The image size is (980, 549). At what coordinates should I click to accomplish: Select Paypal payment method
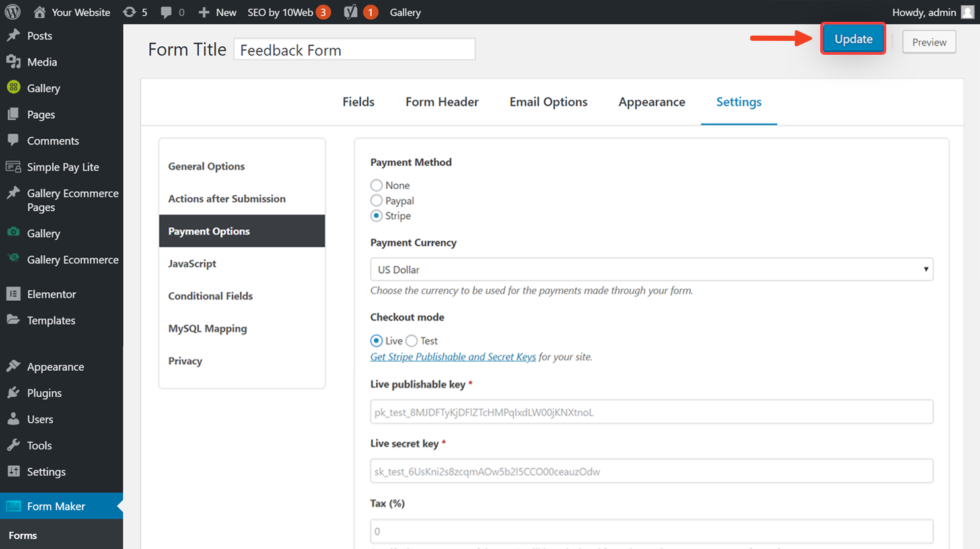376,201
